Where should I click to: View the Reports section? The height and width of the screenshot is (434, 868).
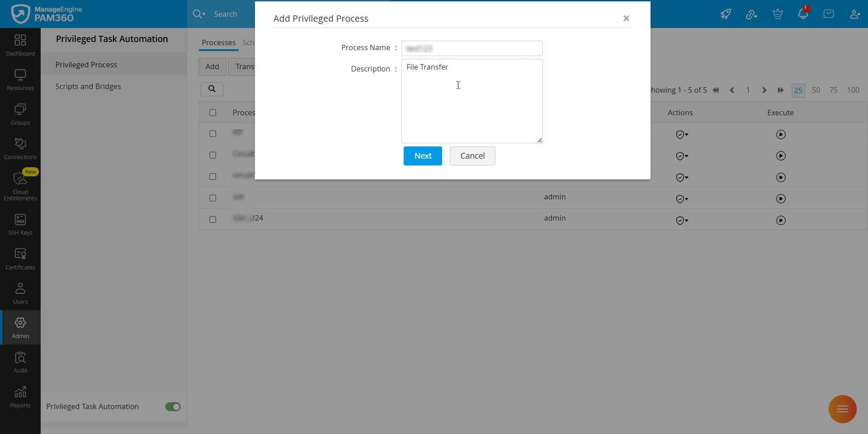(20, 396)
